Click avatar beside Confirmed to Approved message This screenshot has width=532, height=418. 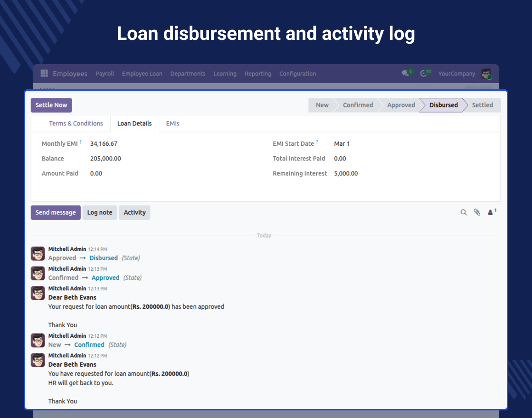tap(38, 273)
